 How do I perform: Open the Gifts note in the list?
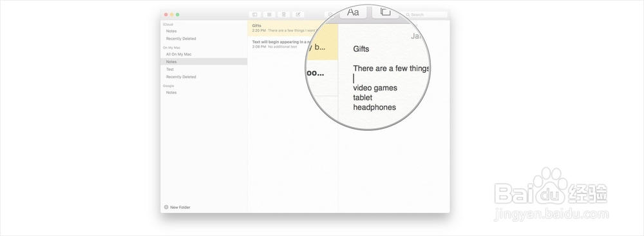pos(292,28)
